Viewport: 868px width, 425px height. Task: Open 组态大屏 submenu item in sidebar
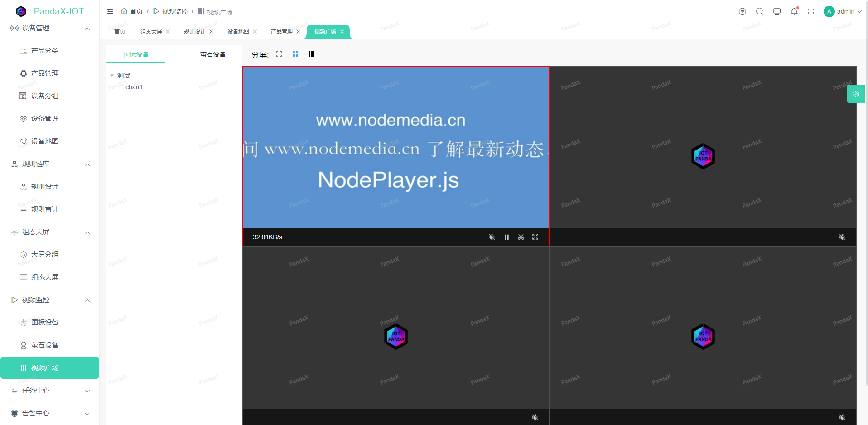tap(50, 277)
